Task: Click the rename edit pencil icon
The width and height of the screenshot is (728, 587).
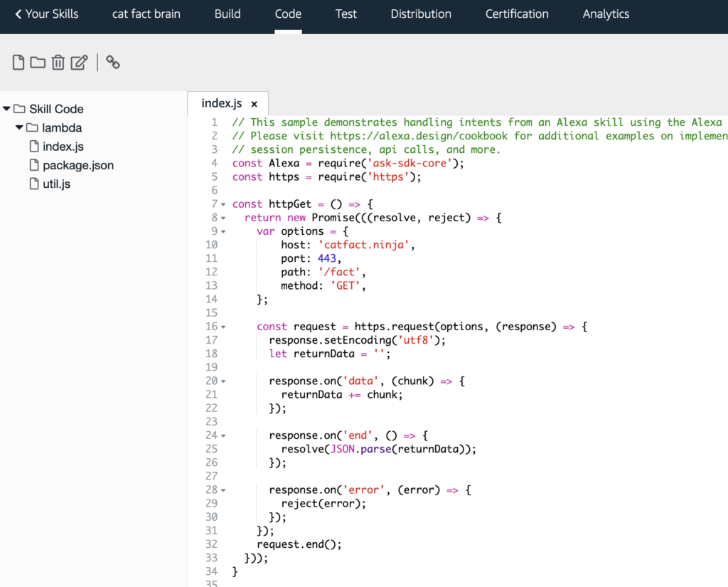Action: point(80,63)
